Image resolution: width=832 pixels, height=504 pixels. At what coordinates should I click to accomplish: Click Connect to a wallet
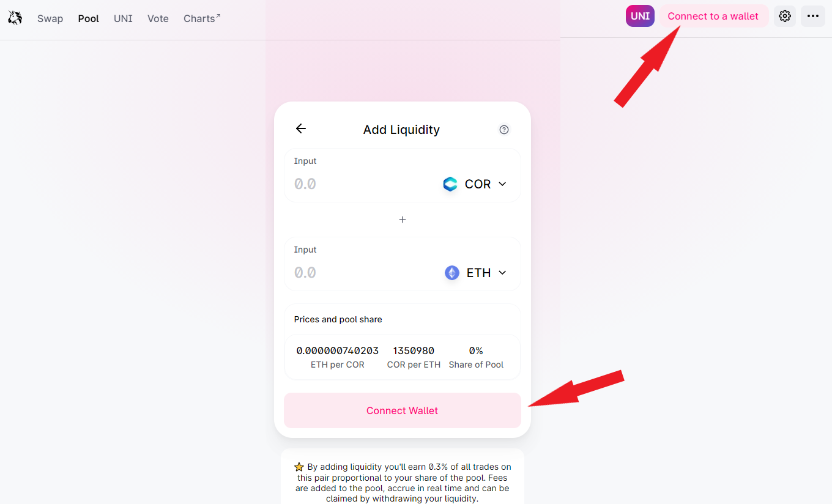tap(713, 15)
